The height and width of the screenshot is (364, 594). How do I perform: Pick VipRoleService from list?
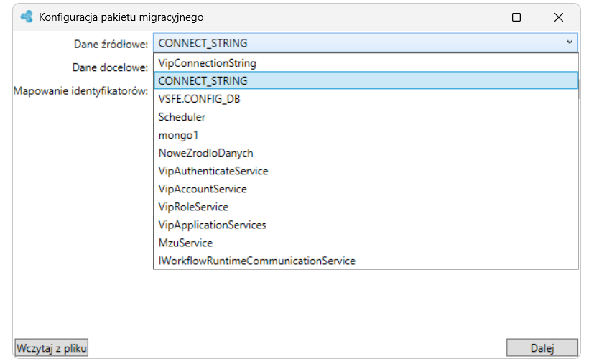point(366,207)
